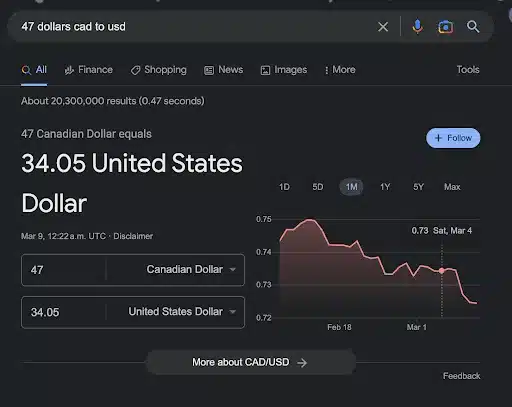Switch to the Shopping tab
The height and width of the screenshot is (407, 512).
tap(159, 70)
